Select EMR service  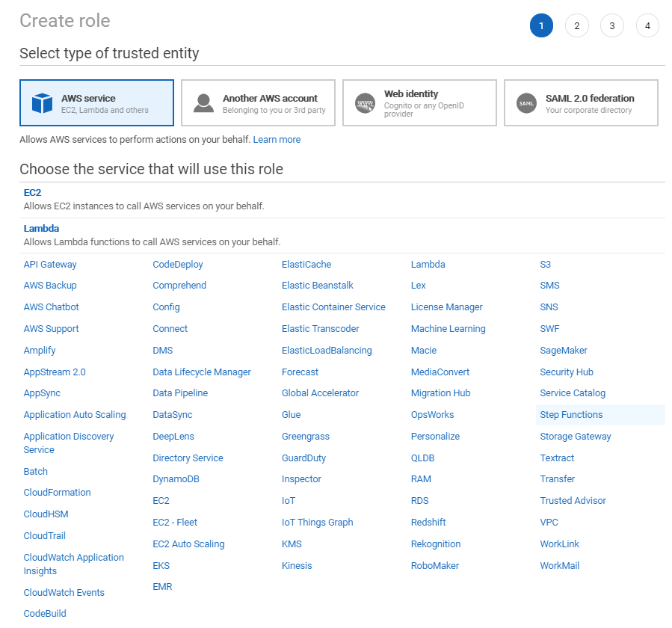coord(162,587)
